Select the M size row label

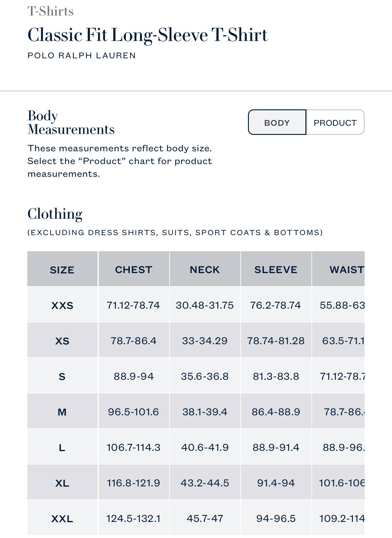point(62,412)
